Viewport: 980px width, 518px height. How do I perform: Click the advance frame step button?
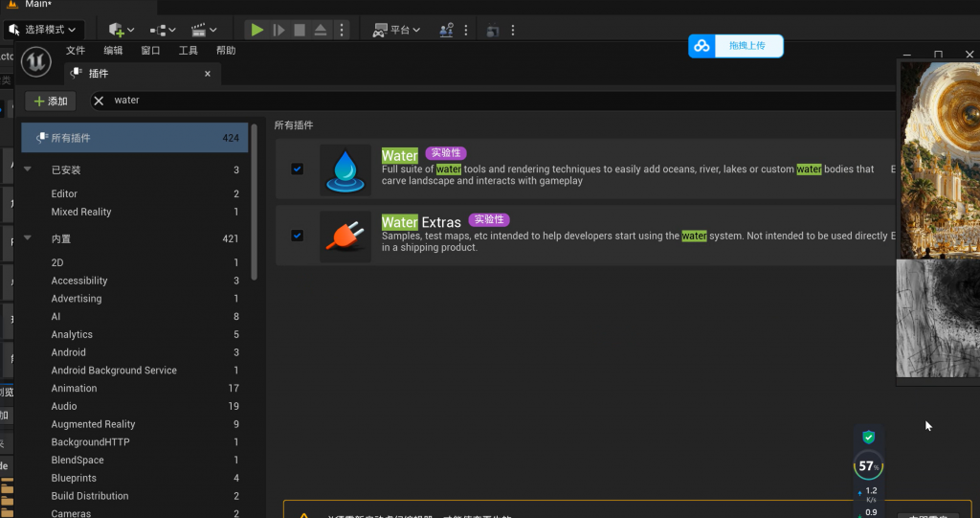(278, 30)
